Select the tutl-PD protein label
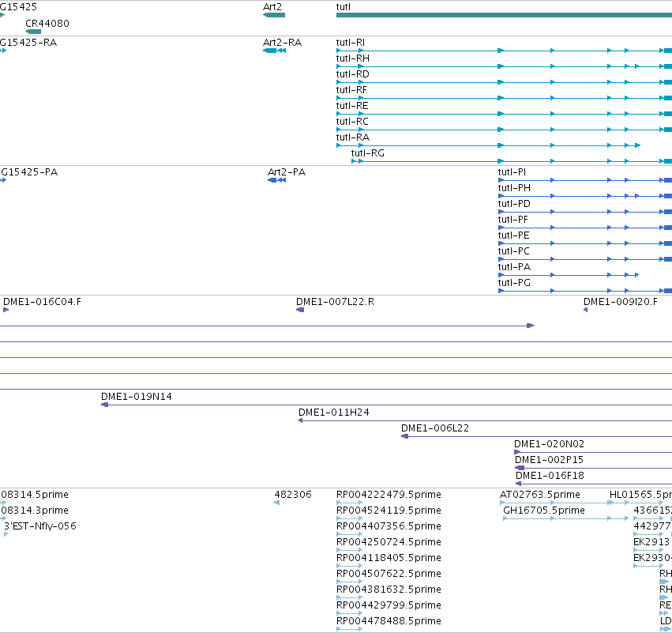The image size is (672, 633). pyautogui.click(x=514, y=204)
